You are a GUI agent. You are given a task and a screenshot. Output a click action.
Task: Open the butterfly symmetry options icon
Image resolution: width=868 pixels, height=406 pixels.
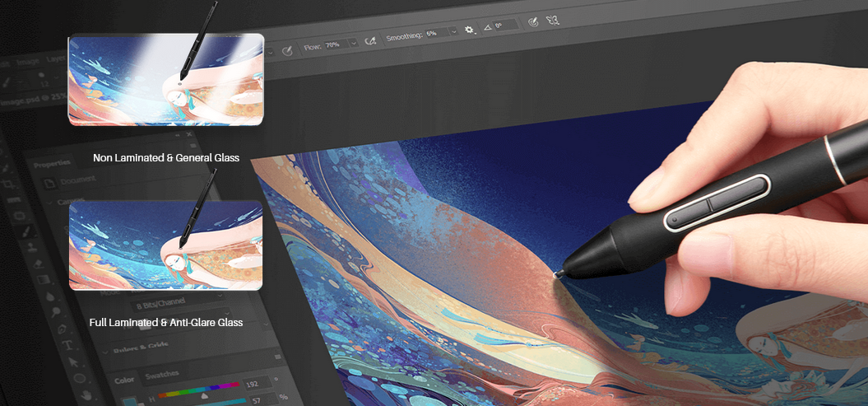552,20
